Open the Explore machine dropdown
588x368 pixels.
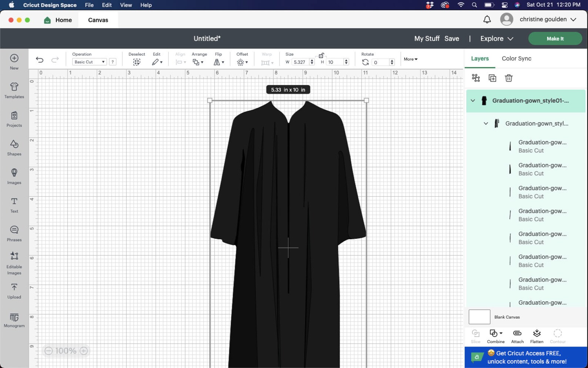(497, 39)
